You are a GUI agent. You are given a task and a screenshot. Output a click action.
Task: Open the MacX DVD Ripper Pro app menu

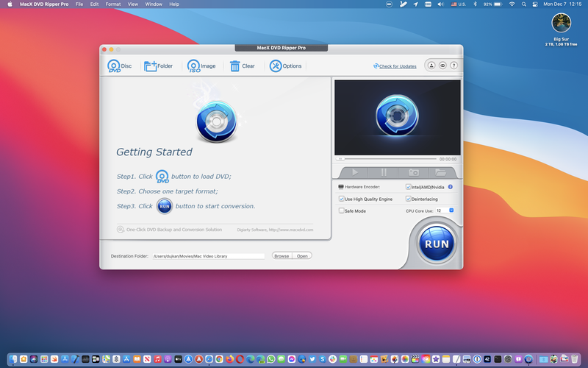(x=44, y=4)
